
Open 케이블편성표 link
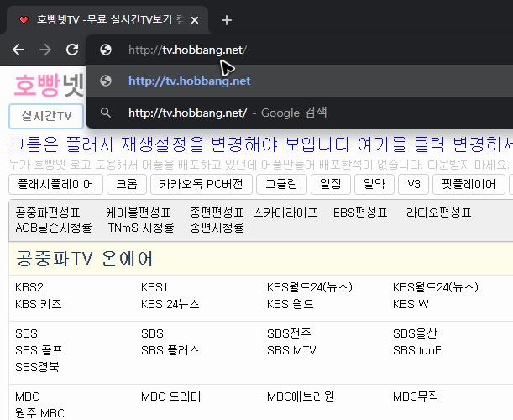point(138,213)
